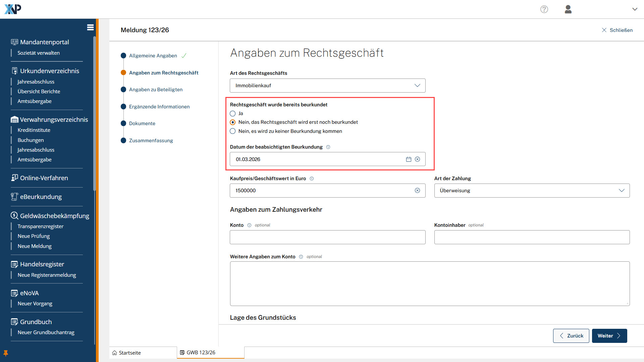Select 'Nein, es wird zu keiner Beurkundung kommen'
The image size is (644, 362).
coord(233,131)
